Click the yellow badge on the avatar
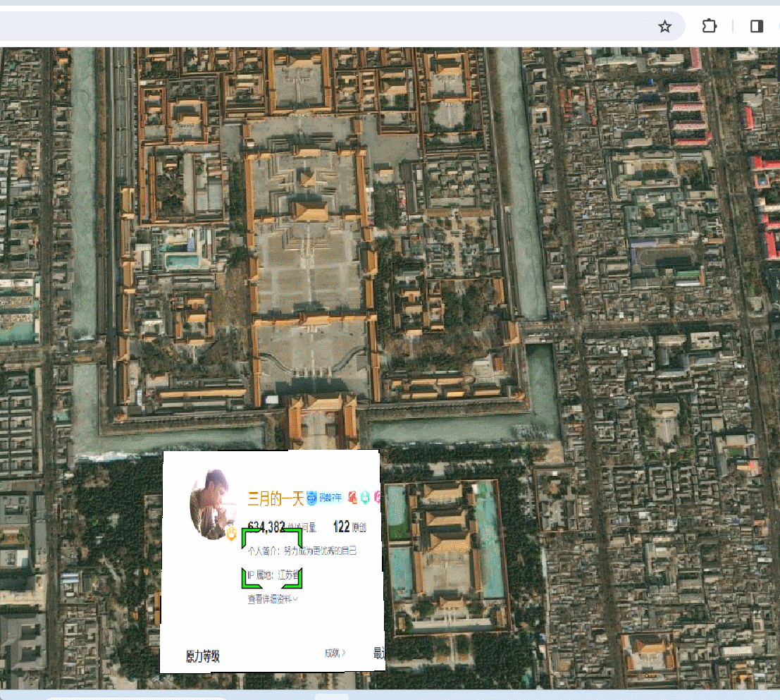The image size is (780, 700). [x=231, y=534]
